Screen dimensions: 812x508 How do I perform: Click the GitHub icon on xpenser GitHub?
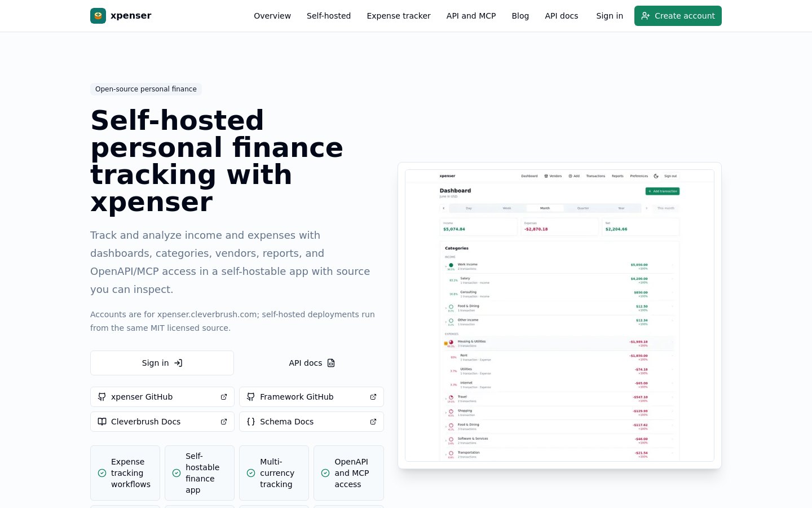[102, 397]
